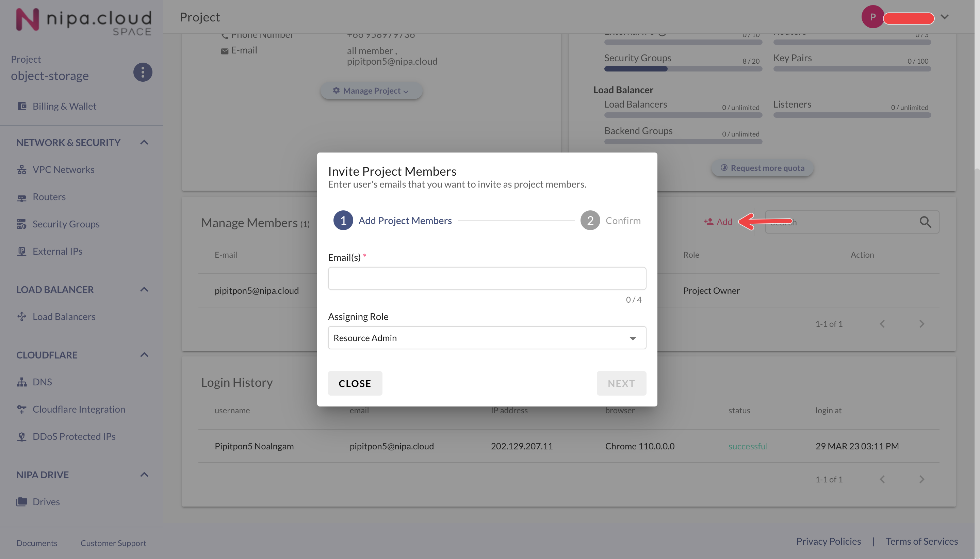Go to Routers page
Image resolution: width=980 pixels, height=559 pixels.
tap(49, 196)
